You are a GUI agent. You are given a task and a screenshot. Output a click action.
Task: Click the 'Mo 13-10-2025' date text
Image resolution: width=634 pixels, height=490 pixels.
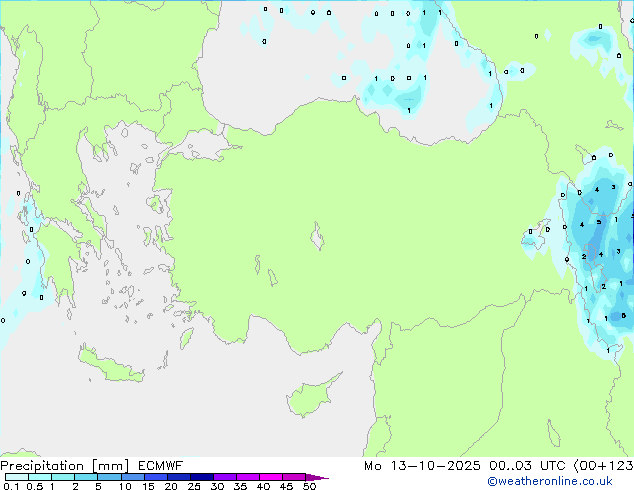point(422,466)
